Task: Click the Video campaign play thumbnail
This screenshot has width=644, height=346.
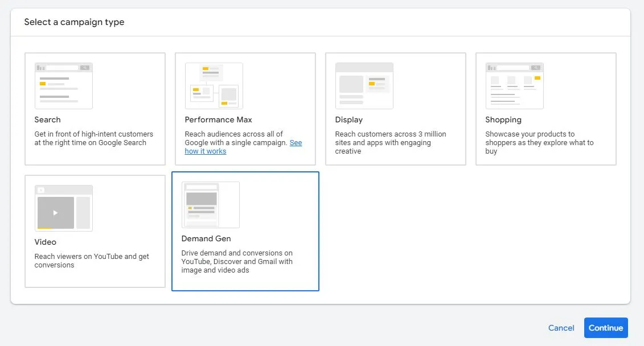Action: coord(64,208)
